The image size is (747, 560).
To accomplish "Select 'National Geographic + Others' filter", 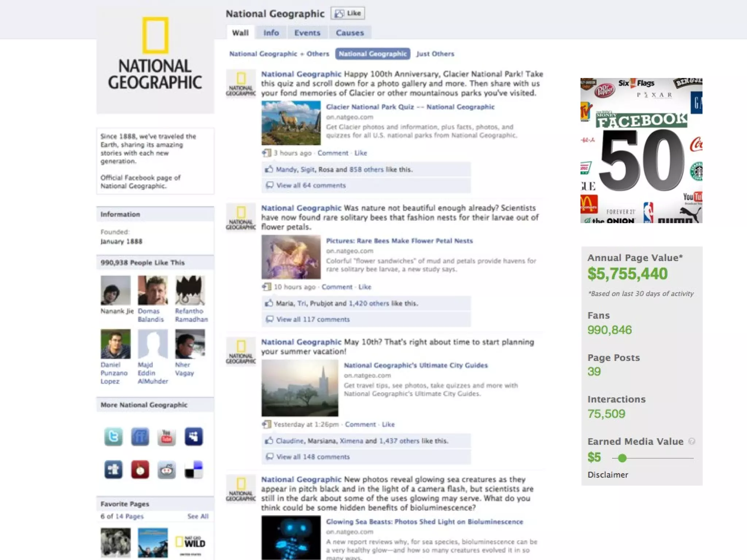I will click(279, 54).
